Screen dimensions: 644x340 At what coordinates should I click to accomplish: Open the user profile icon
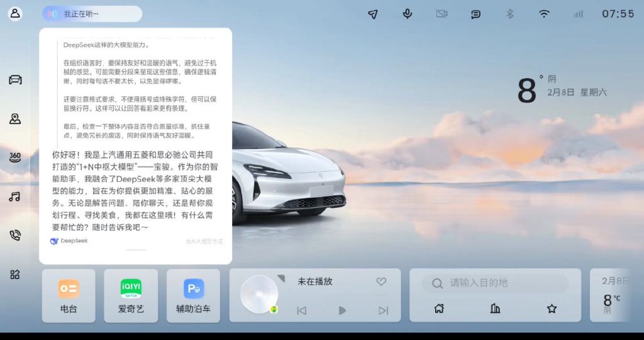click(15, 14)
